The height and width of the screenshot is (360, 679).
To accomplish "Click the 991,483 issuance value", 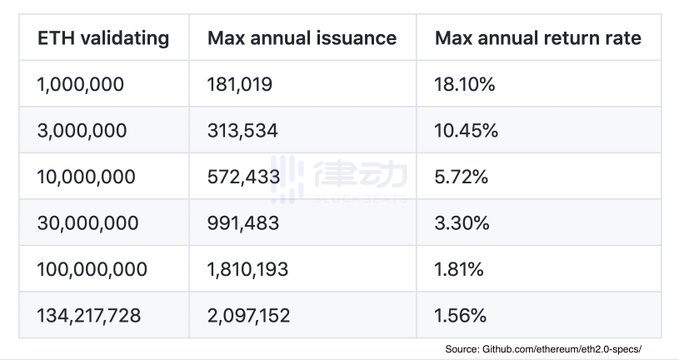I will coord(243,223).
